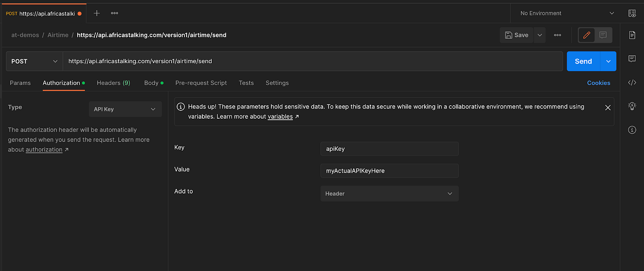Open the Save options chevron

539,35
